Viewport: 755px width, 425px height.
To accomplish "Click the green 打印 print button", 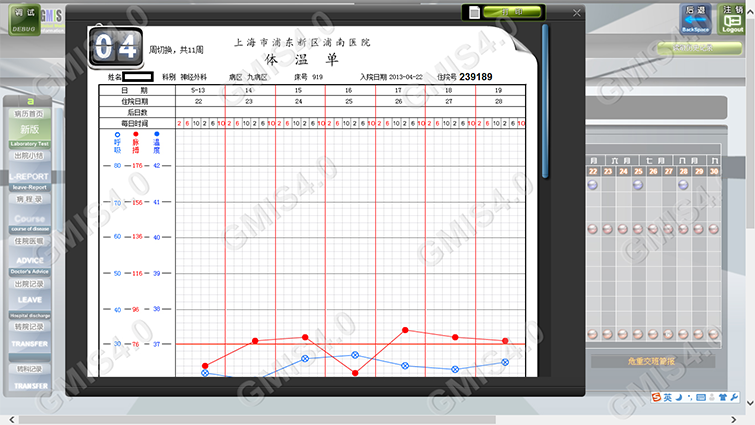I will [x=513, y=13].
